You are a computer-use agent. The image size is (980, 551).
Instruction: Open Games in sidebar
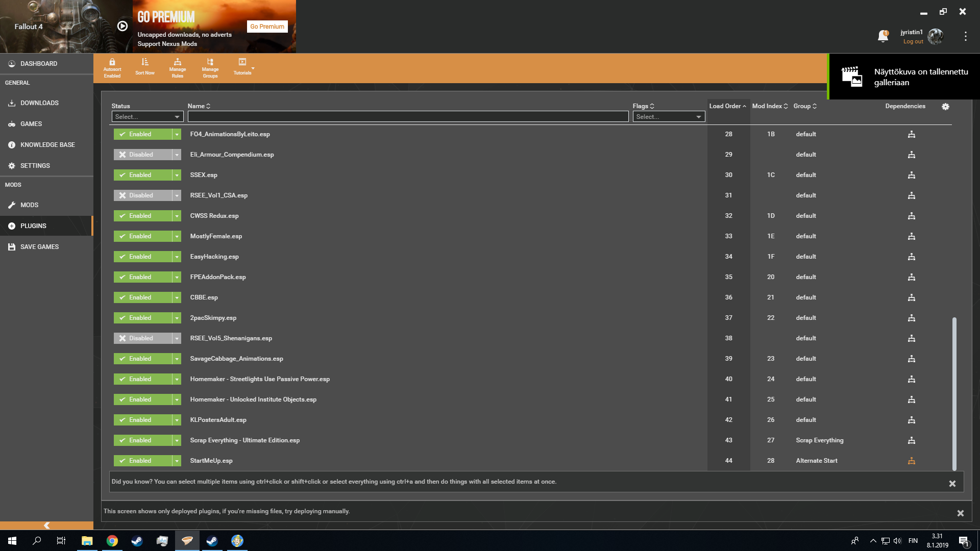[46, 124]
